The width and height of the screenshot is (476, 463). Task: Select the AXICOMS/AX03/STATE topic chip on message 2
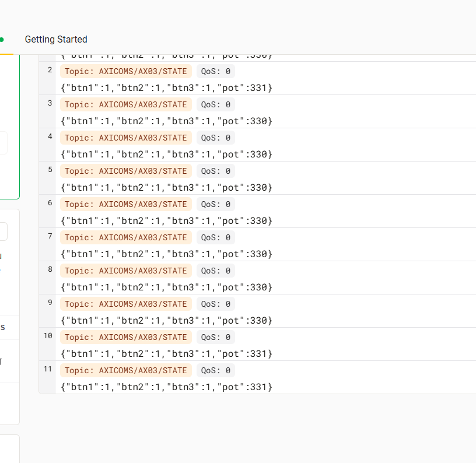(125, 71)
